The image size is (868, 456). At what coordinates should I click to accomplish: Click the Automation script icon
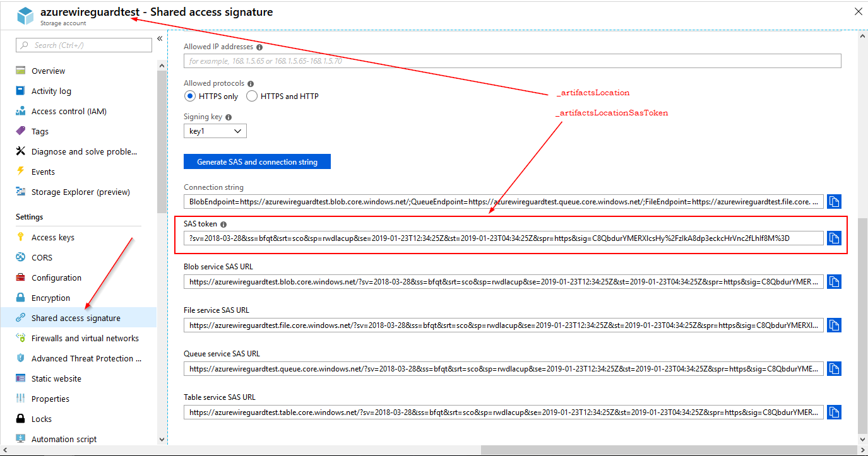pos(20,439)
